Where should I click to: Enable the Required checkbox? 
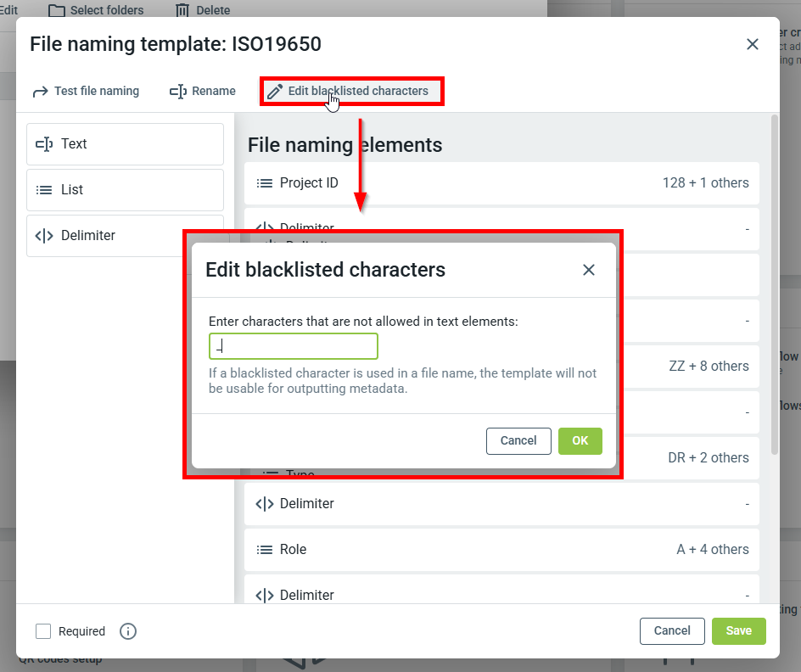(43, 631)
